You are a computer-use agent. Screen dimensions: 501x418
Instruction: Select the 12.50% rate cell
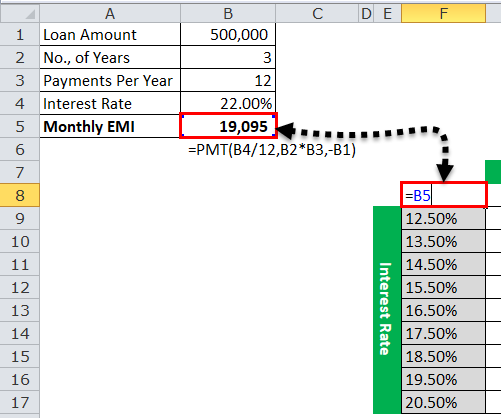[444, 219]
